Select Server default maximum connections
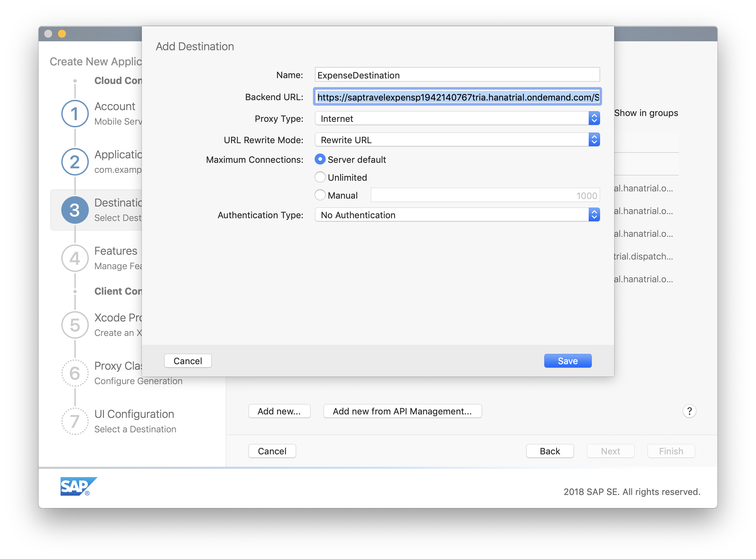 point(320,159)
